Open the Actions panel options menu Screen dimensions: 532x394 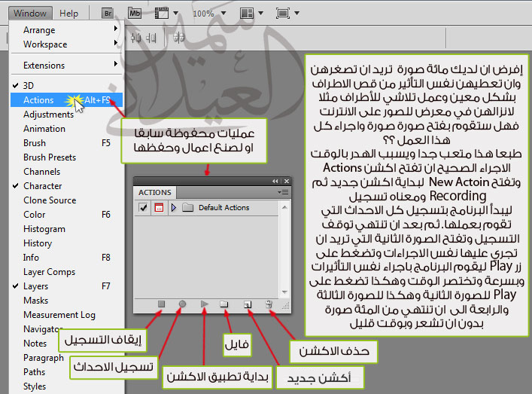click(x=283, y=192)
